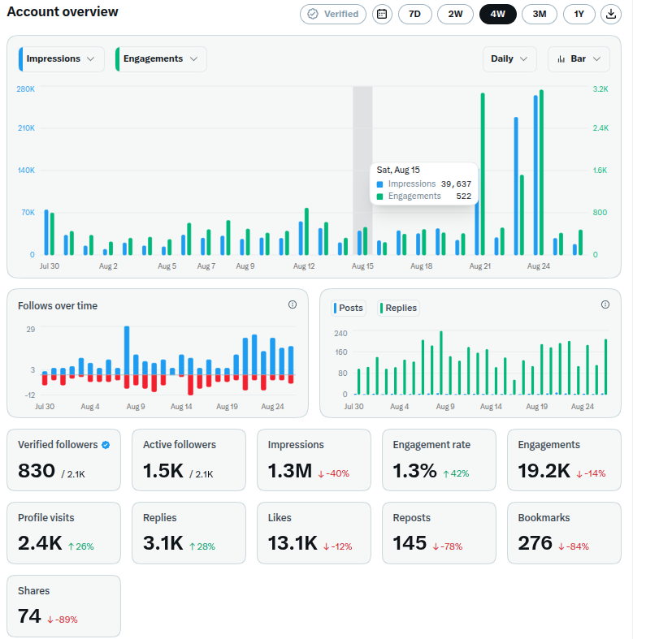Click the highlighted Aug 15 bar column
The image size is (672, 639).
362,171
